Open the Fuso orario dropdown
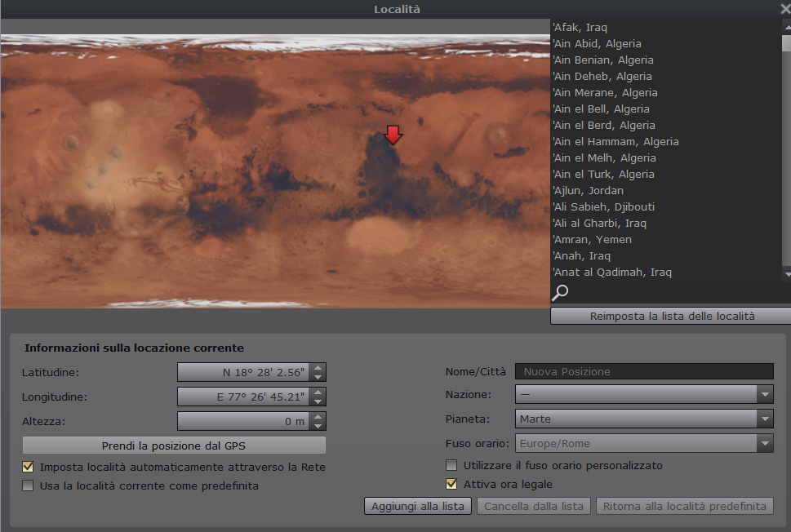This screenshot has width=791, height=532. pos(644,443)
